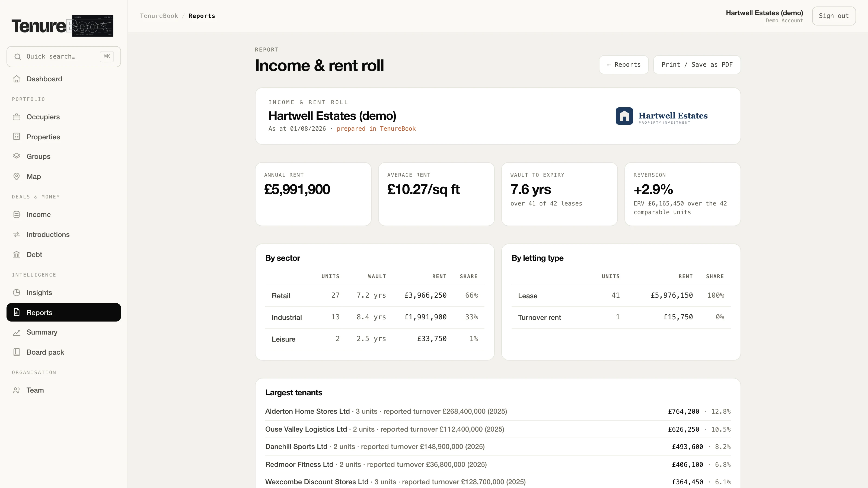Select the Groups menu item

[x=64, y=156]
